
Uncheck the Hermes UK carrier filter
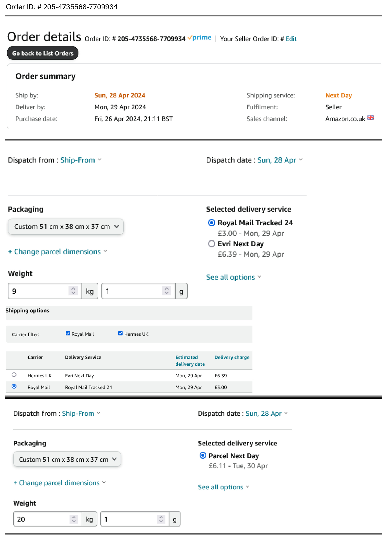click(x=120, y=334)
